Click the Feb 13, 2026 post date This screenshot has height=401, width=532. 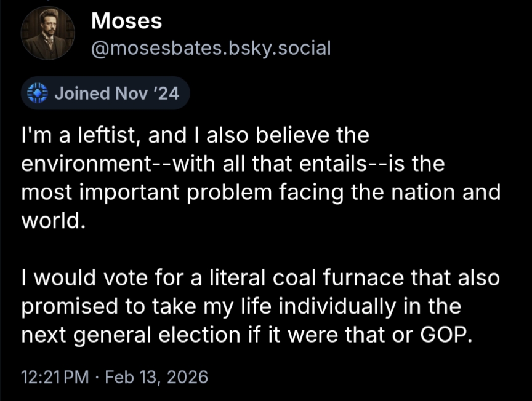click(156, 376)
